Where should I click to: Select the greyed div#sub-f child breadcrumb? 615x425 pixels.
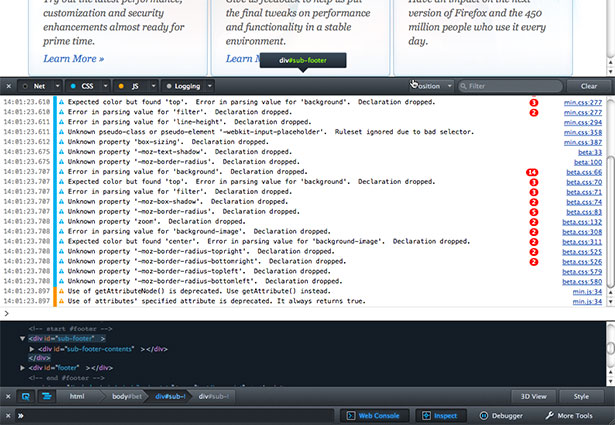tap(213, 396)
